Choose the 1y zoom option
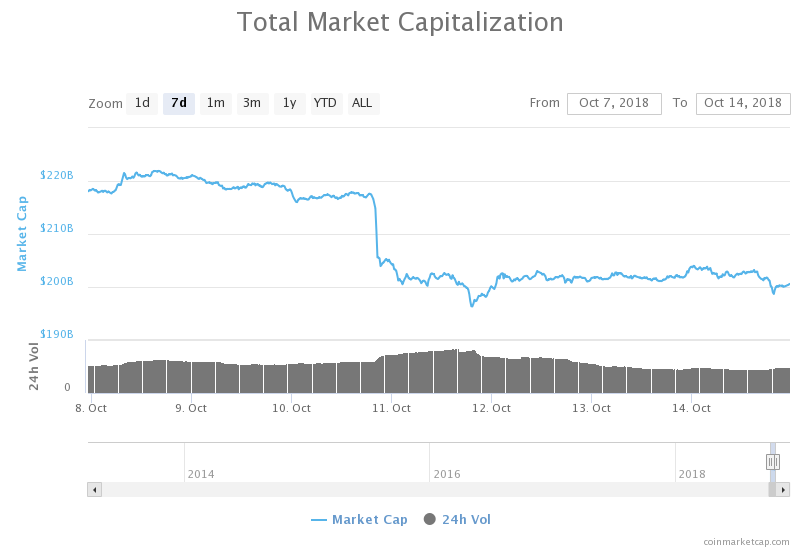 tap(289, 103)
